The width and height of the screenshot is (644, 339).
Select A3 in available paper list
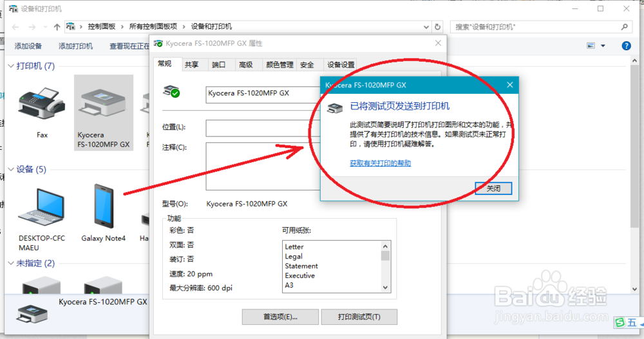289,285
